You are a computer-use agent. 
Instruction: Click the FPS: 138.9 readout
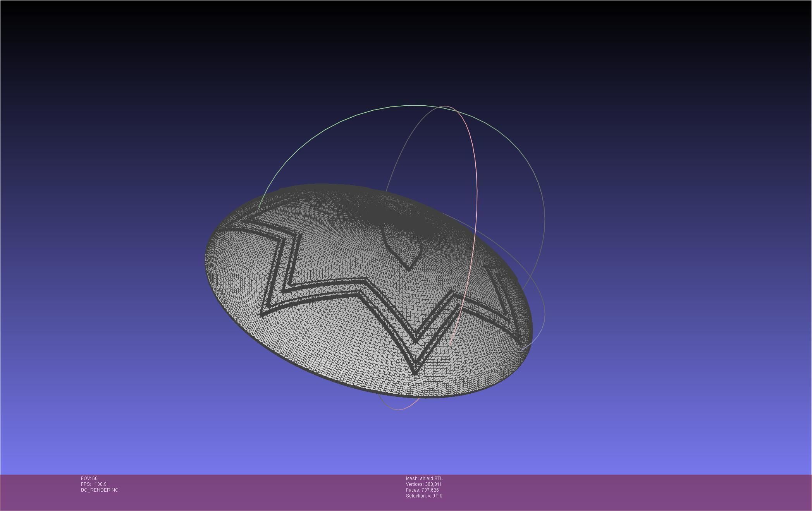(94, 484)
